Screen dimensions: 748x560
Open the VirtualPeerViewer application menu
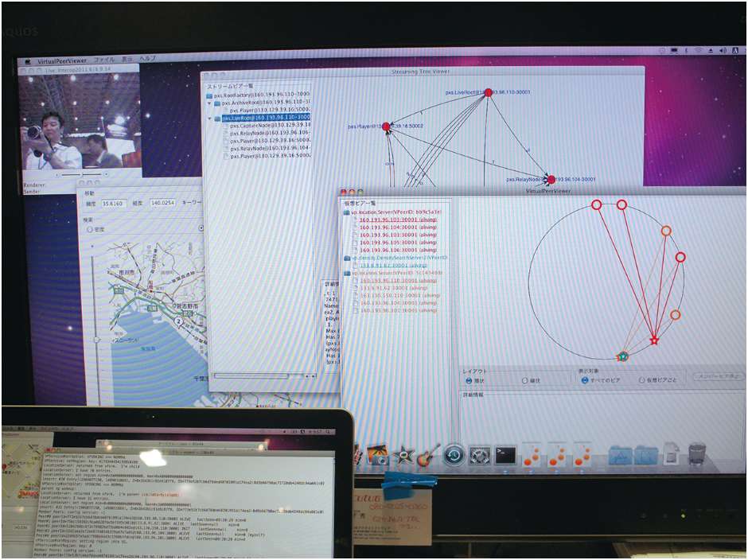click(x=62, y=61)
